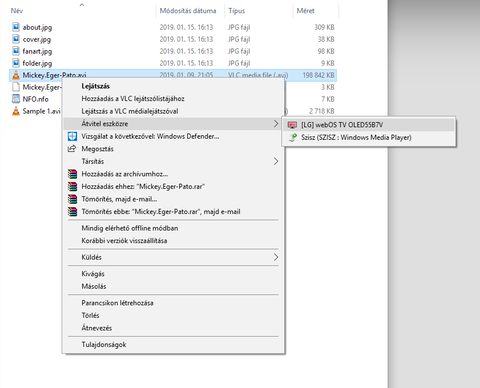Click the 198 842 KB size value
The image size is (480, 388).
pos(318,75)
